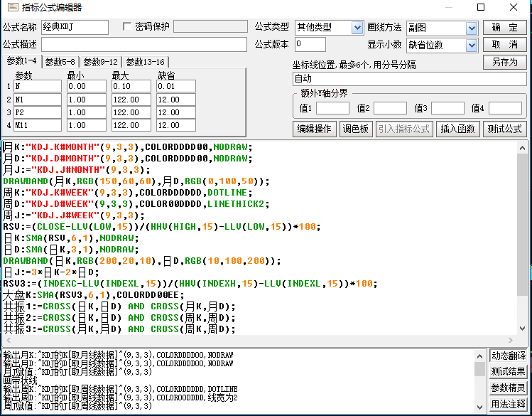Click parameter 1 name field N
This screenshot has height=416, width=532.
point(38,86)
